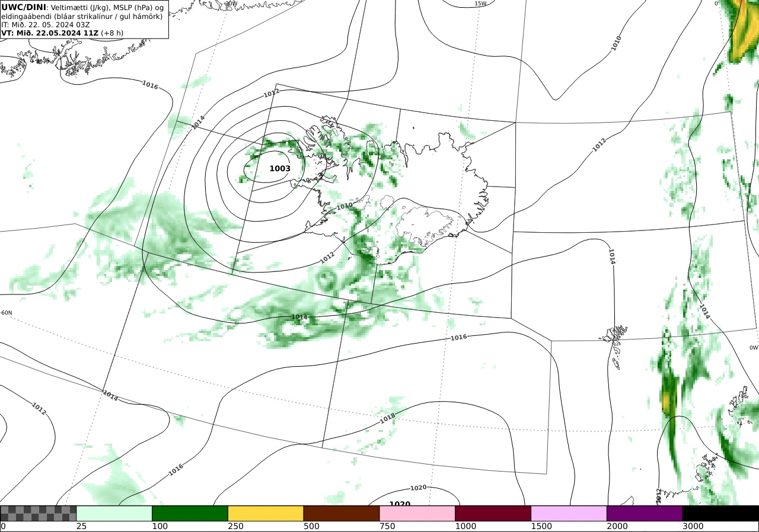Click the legend value "1500"

click(x=542, y=526)
